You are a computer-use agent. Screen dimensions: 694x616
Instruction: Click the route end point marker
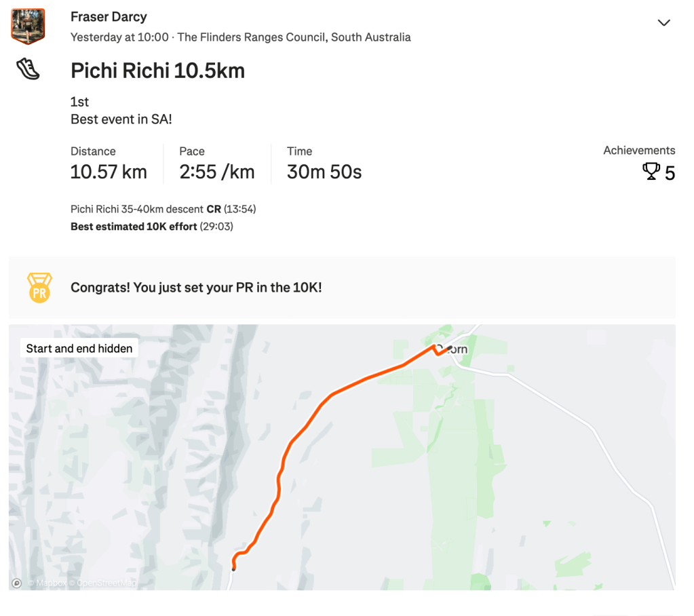pos(449,349)
